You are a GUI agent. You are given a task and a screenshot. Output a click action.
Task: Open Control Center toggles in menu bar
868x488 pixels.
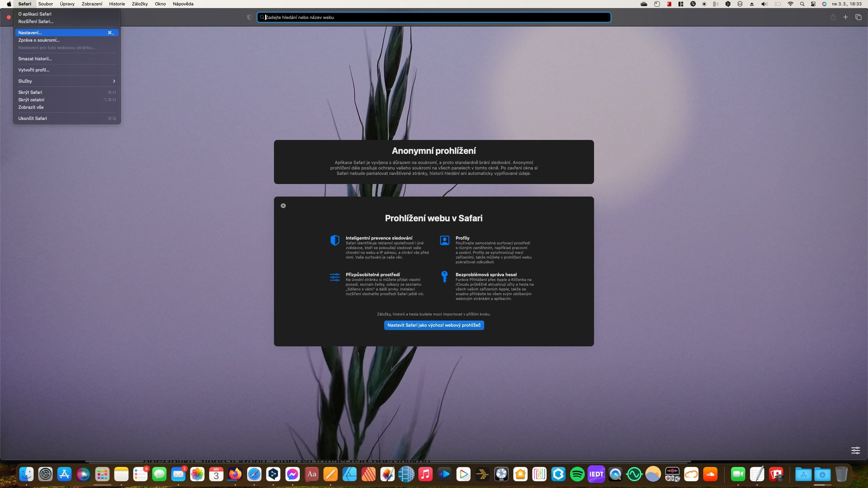pyautogui.click(x=813, y=4)
